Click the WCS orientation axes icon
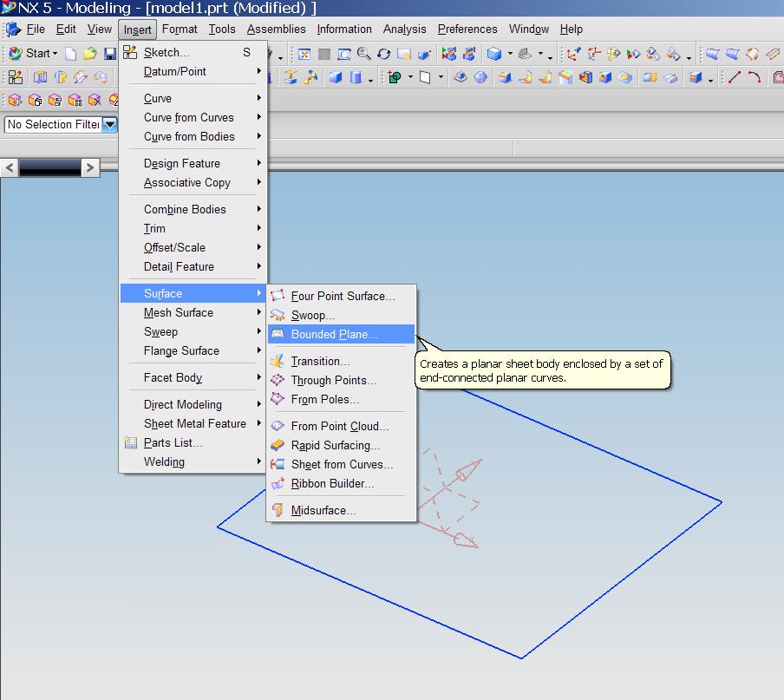Image resolution: width=784 pixels, height=700 pixels. 573,54
